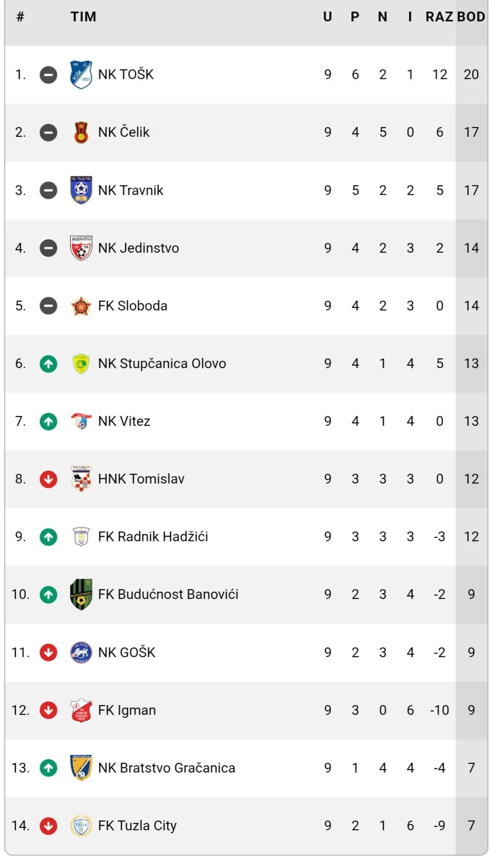Click the NK TOŠK club crest
Viewport: 500px width, 868px height.
81,75
